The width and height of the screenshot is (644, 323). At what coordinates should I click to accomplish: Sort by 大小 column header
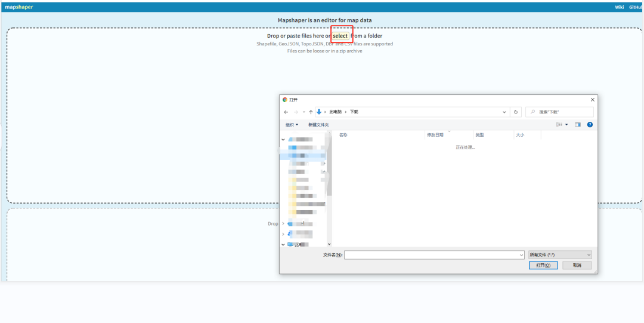[520, 135]
